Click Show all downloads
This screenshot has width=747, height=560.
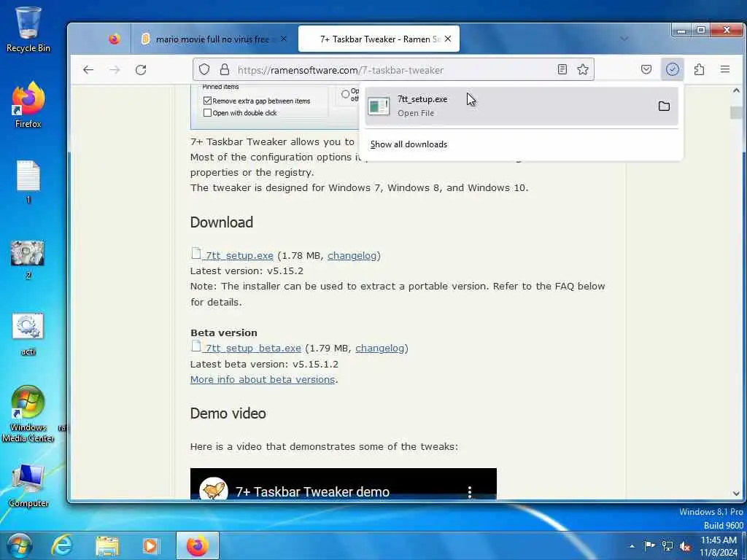tap(409, 144)
